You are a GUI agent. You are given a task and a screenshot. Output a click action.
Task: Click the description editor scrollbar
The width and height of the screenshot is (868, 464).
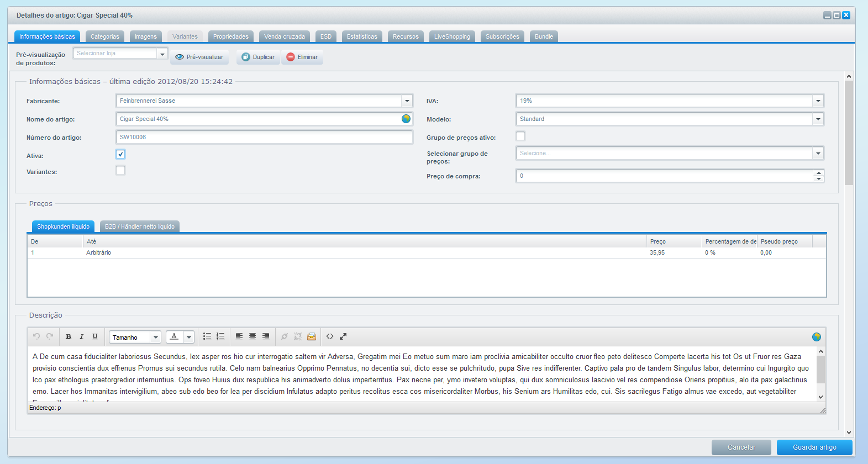pos(820,369)
